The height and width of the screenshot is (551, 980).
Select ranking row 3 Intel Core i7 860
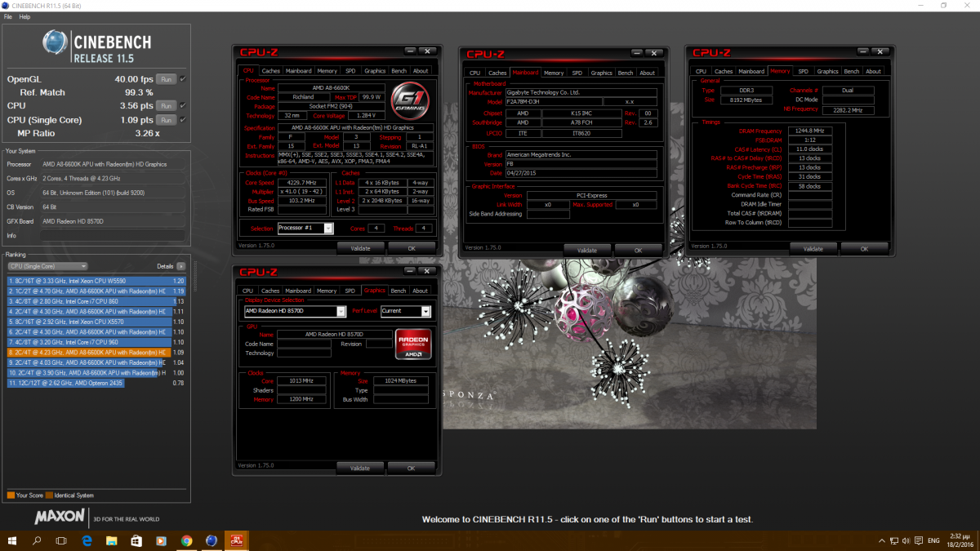(96, 301)
